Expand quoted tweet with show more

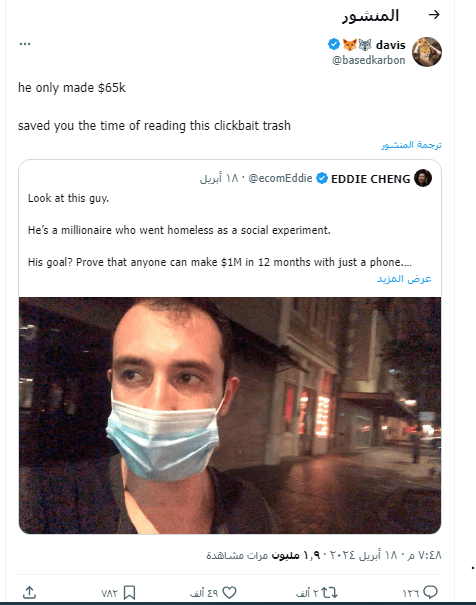pos(404,279)
